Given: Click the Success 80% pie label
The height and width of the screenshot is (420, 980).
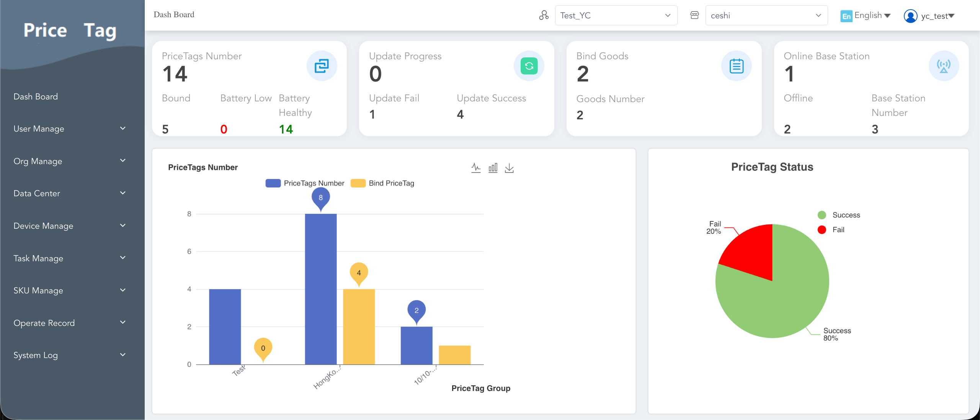Looking at the screenshot, I should coord(837,334).
